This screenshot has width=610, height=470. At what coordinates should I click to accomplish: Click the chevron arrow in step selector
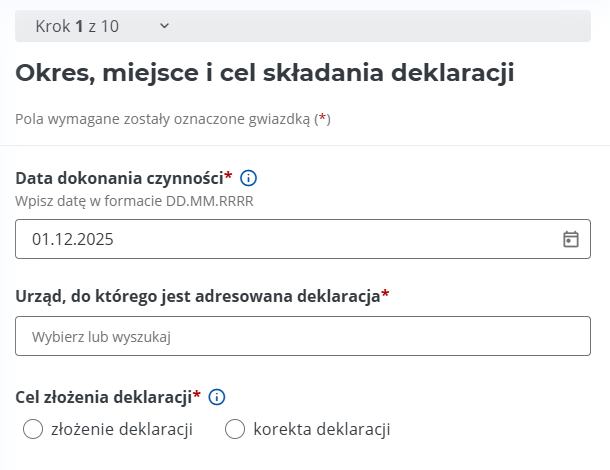tap(165, 26)
